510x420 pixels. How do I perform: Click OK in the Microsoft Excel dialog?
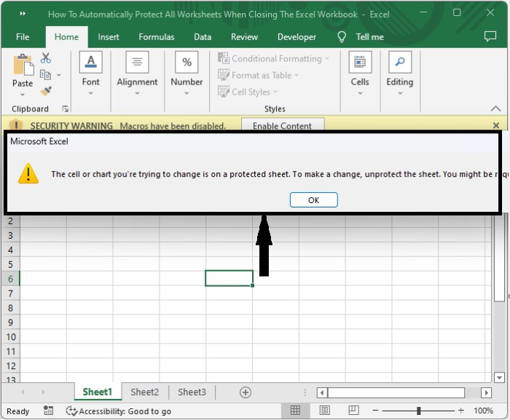click(313, 200)
